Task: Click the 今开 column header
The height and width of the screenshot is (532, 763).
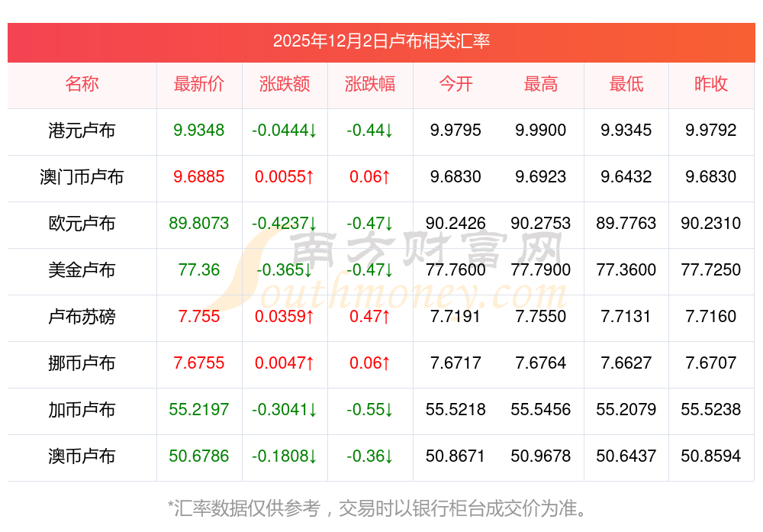Action: tap(456, 84)
